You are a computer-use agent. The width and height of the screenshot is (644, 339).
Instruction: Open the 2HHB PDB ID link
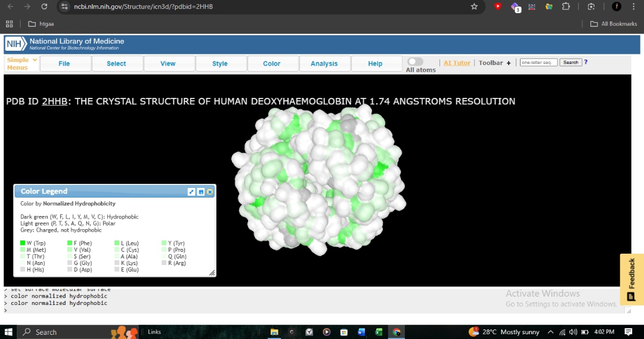[x=54, y=101]
